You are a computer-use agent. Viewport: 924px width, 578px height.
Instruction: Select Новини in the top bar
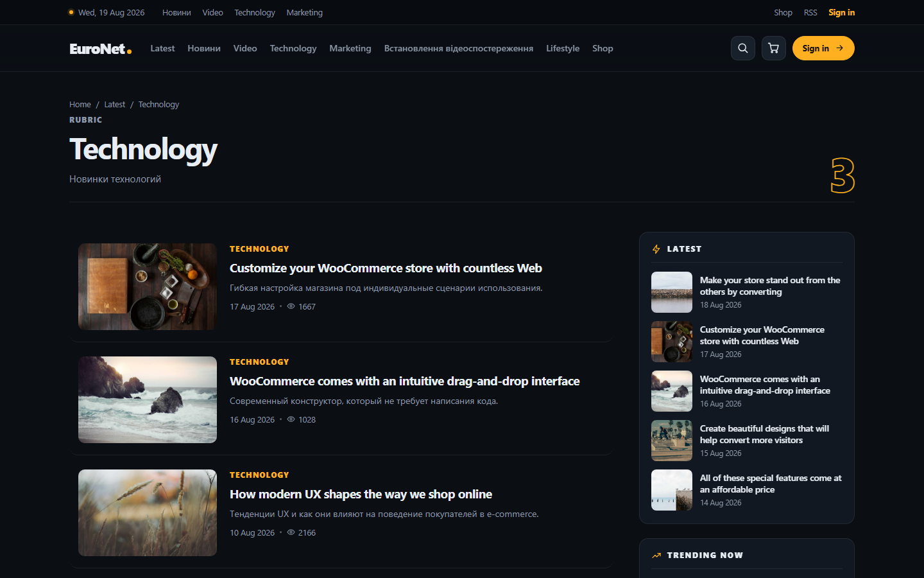click(x=176, y=12)
